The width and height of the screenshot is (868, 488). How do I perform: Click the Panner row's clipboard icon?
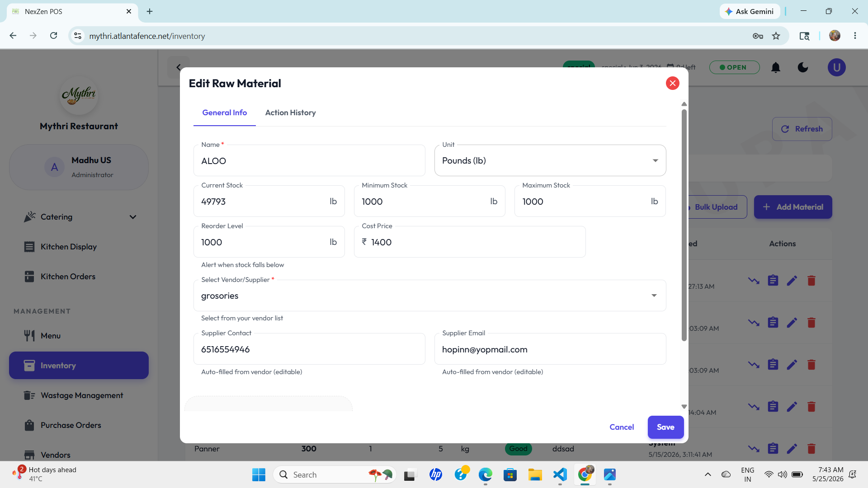pos(773,448)
